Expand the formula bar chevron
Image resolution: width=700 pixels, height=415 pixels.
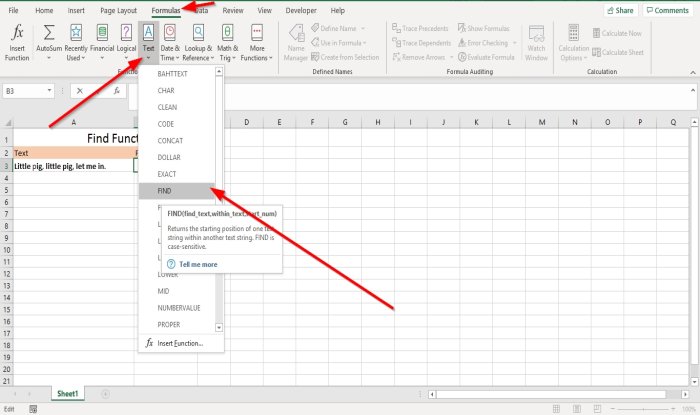click(692, 90)
